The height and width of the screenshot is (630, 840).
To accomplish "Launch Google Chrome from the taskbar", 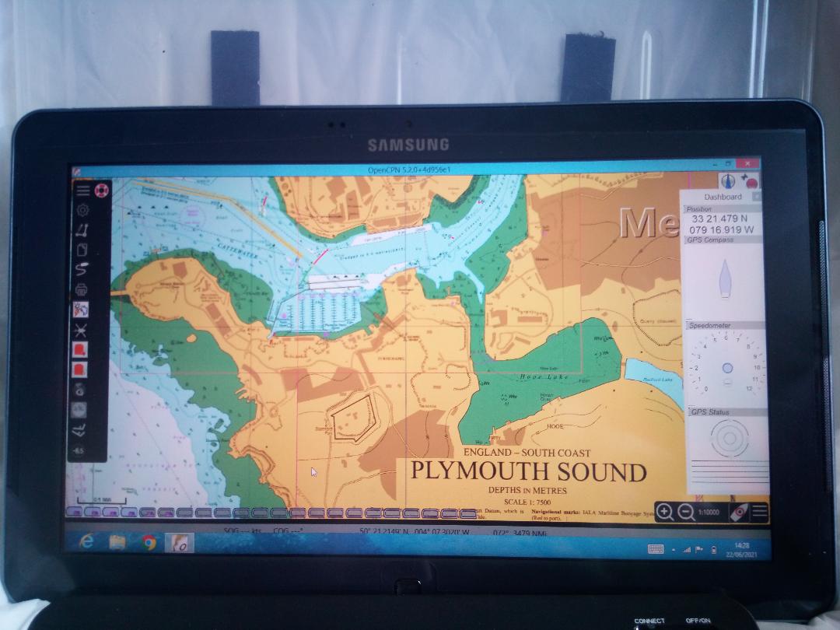I will pyautogui.click(x=149, y=543).
